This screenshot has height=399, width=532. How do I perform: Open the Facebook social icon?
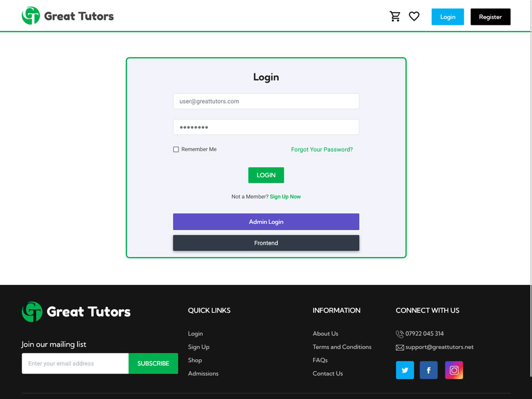[x=428, y=370]
